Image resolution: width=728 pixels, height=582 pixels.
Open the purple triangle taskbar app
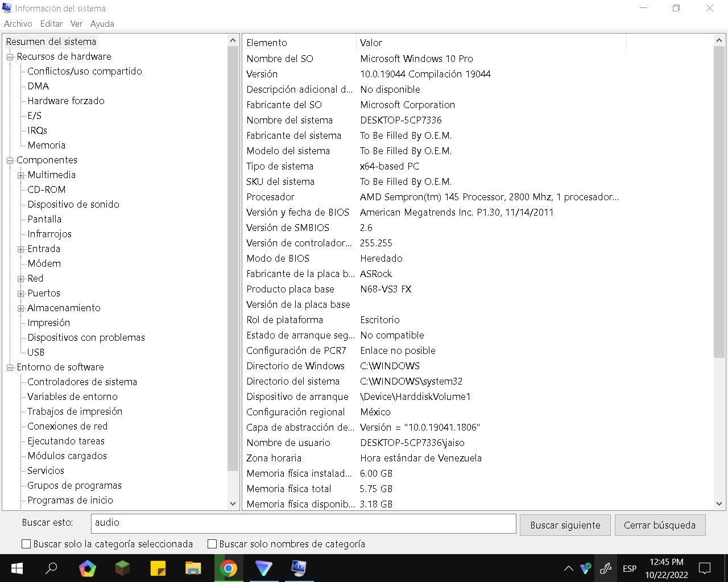[264, 568]
